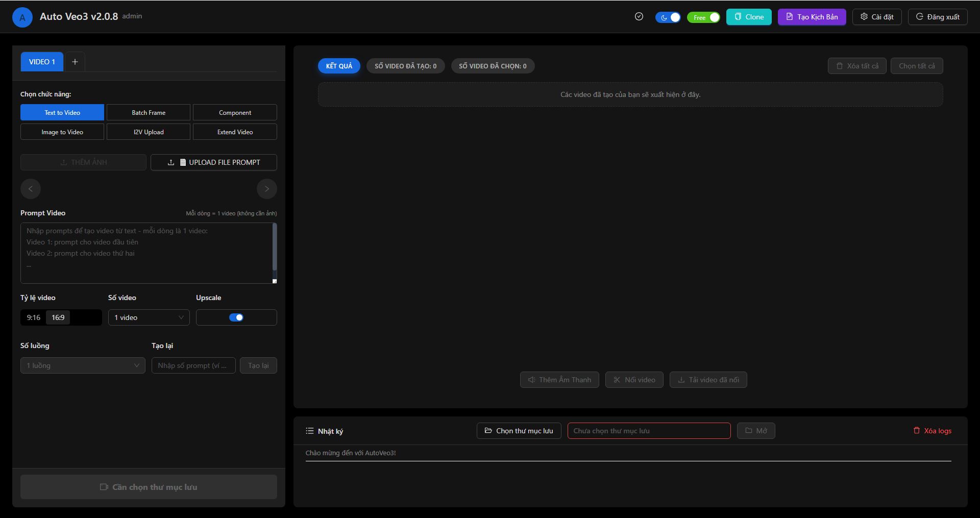Click the upload icon on UPLOAD FILE PROMPT
980x518 pixels.
pos(171,162)
